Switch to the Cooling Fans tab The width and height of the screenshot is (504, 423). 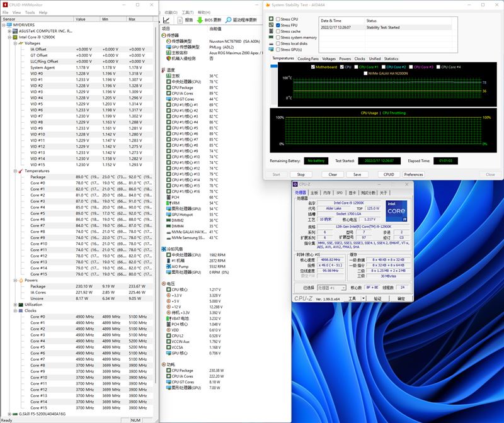tap(309, 59)
